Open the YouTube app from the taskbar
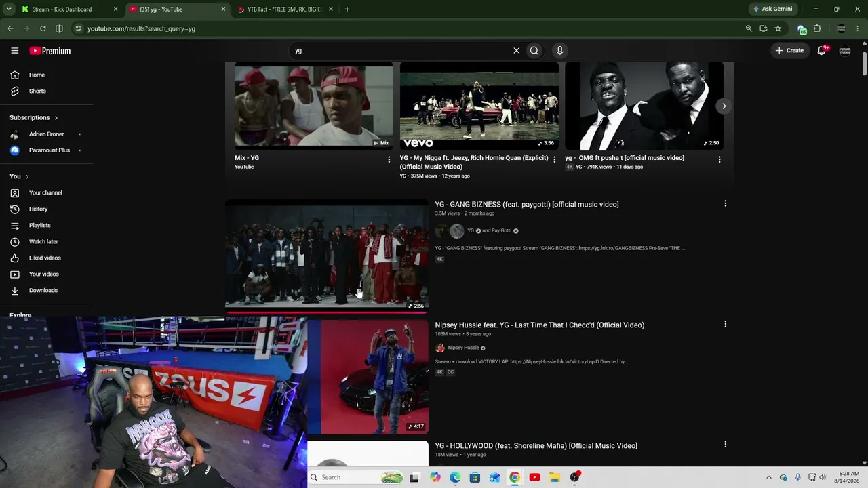Screen dimensions: 868x488 point(534,477)
